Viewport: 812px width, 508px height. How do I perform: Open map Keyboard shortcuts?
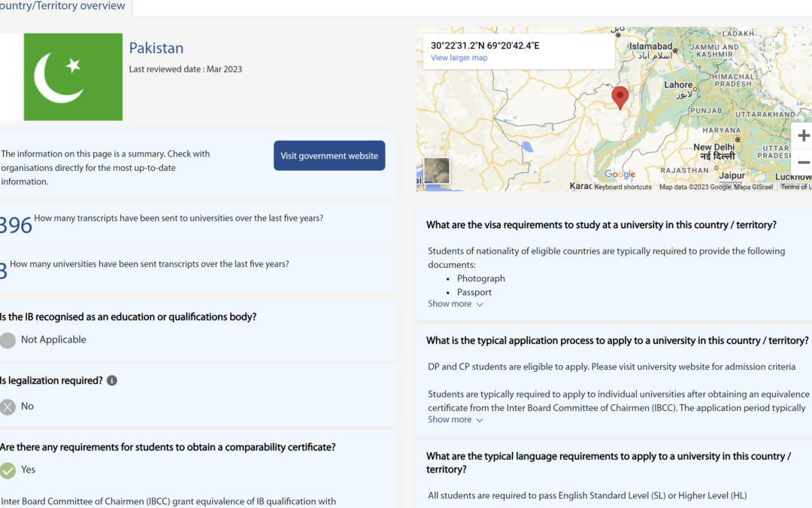pyautogui.click(x=623, y=187)
